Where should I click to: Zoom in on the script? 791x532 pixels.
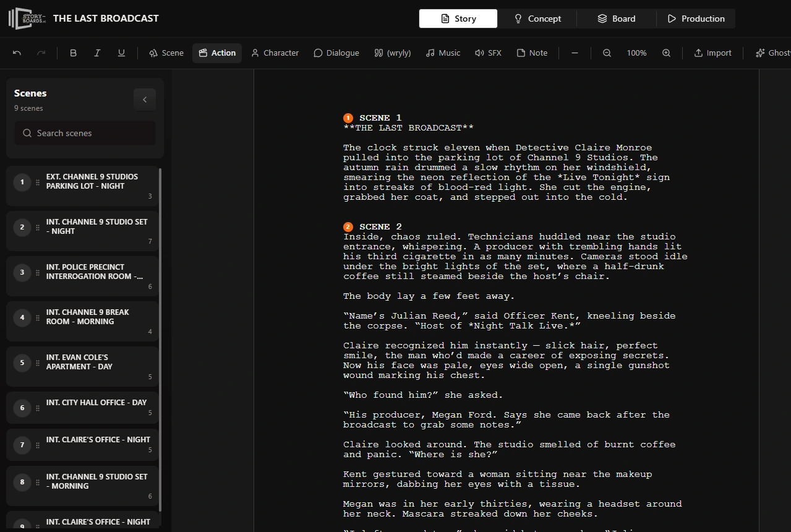(666, 53)
